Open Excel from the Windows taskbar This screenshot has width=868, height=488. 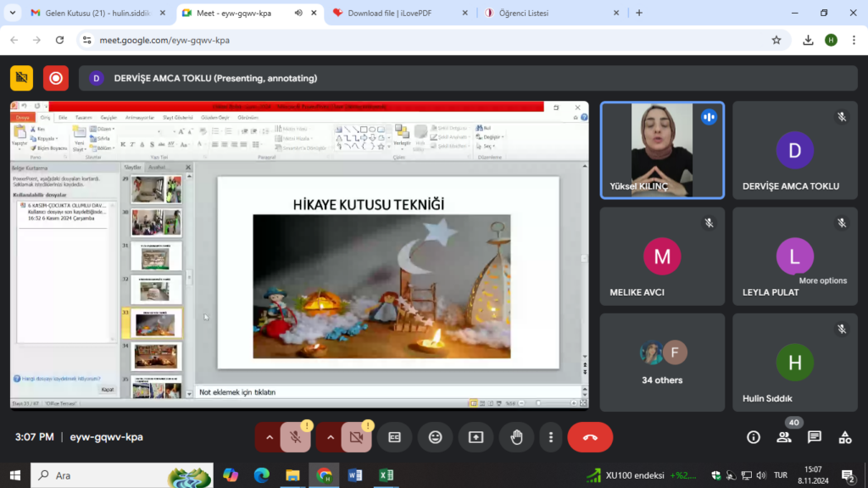pyautogui.click(x=384, y=475)
